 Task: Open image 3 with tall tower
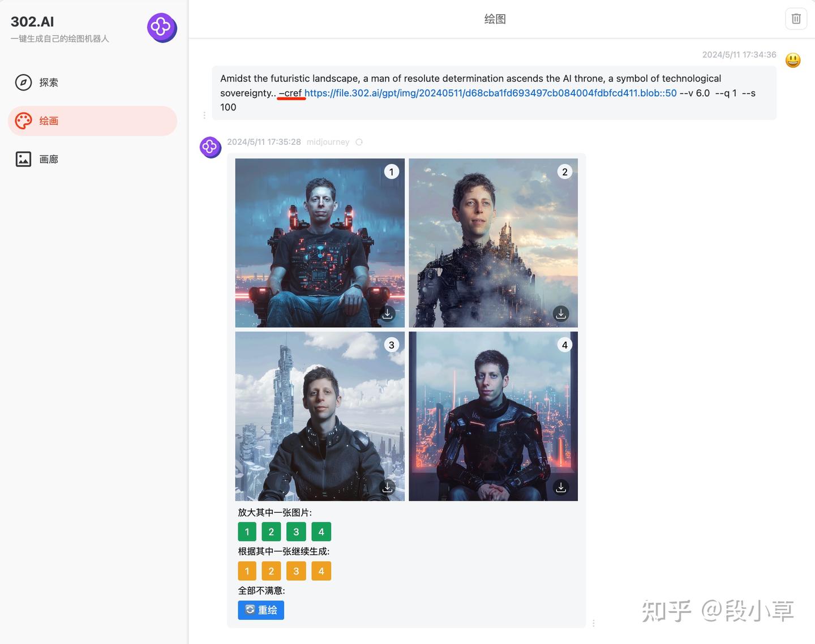tap(320, 417)
